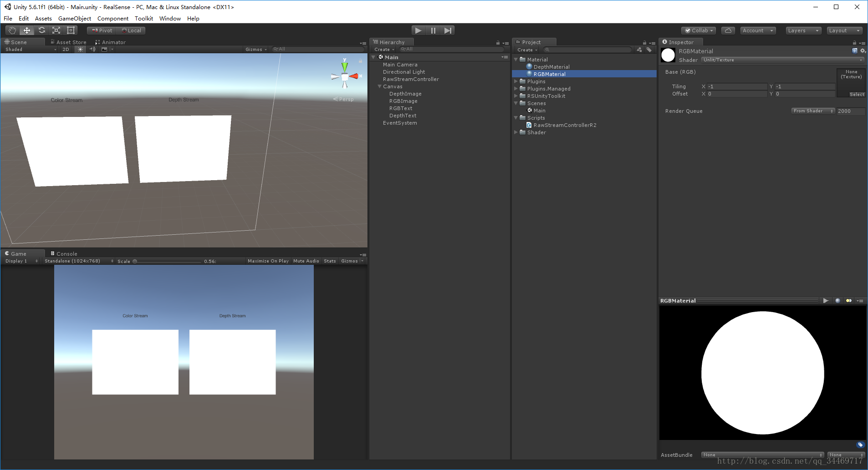
Task: Click Select texture button
Action: [x=857, y=95]
